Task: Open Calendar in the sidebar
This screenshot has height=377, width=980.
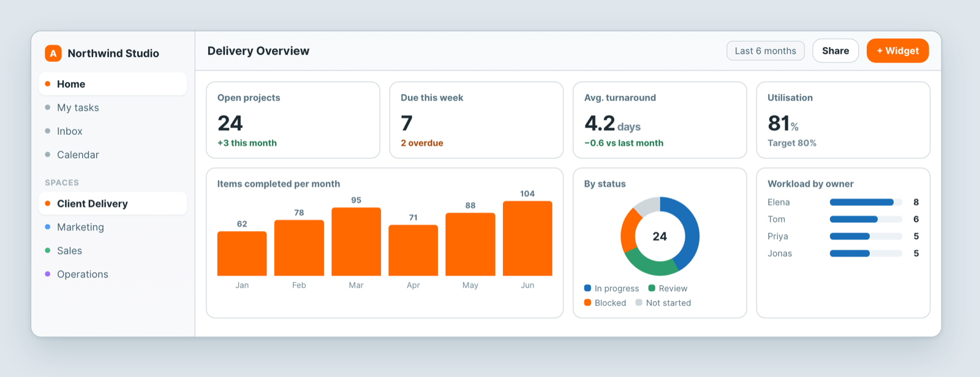Action: pos(113,154)
